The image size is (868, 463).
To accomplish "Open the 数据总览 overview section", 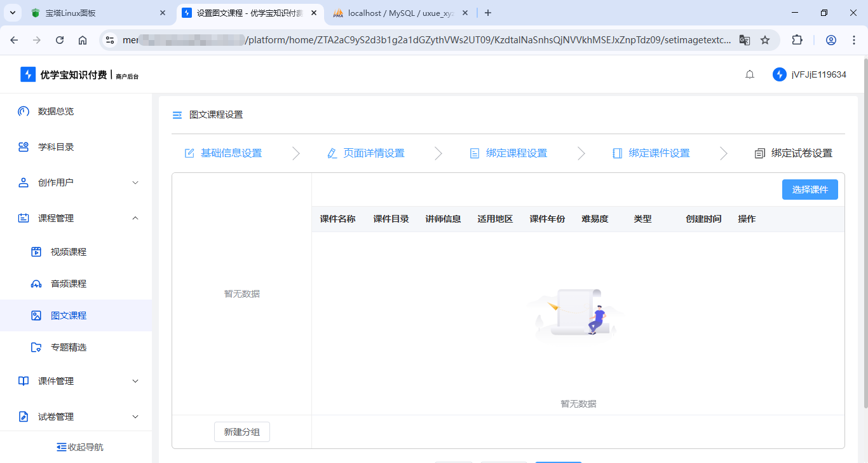I will coord(56,111).
